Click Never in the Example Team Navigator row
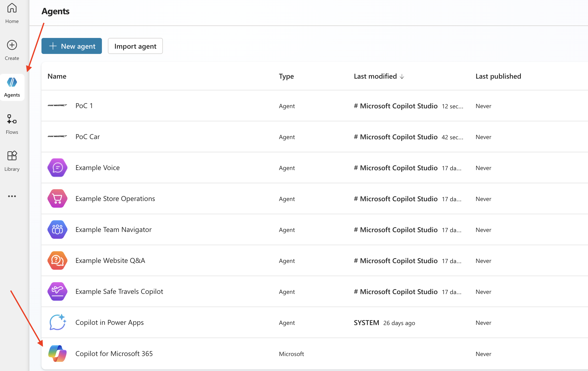 pos(483,230)
